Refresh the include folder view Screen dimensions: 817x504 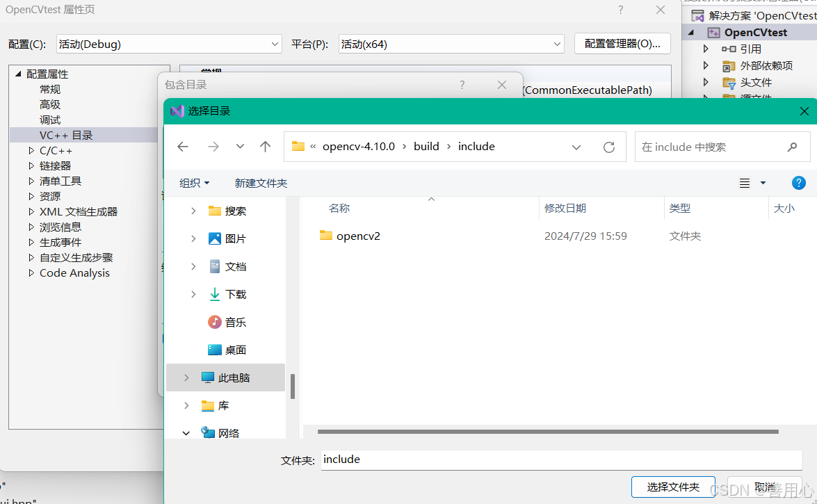pos(608,147)
